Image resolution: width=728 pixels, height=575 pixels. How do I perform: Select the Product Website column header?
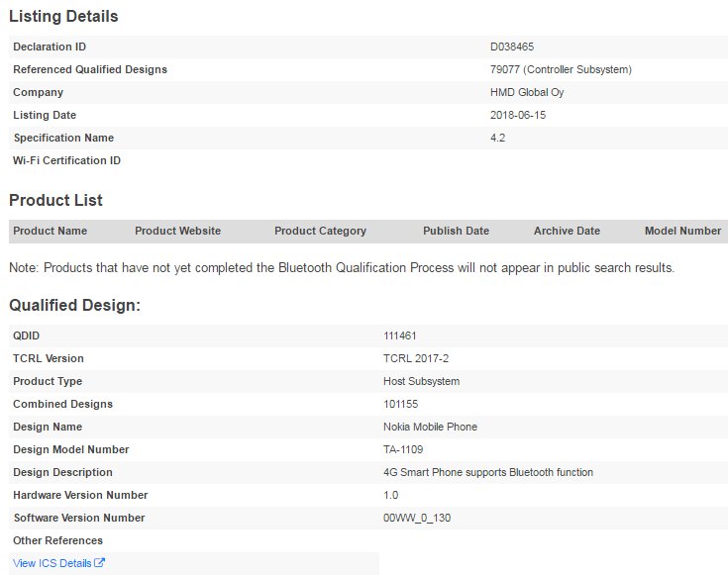[178, 231]
